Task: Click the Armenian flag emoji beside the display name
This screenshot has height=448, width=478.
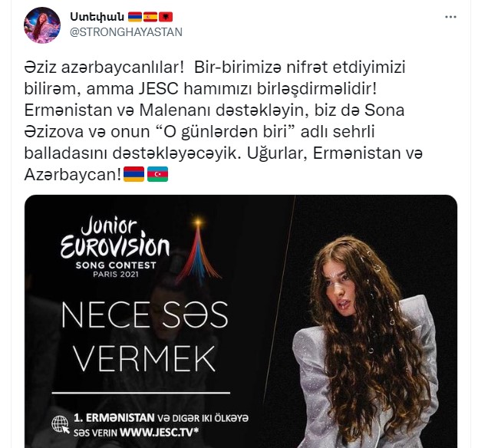Action: (x=135, y=17)
